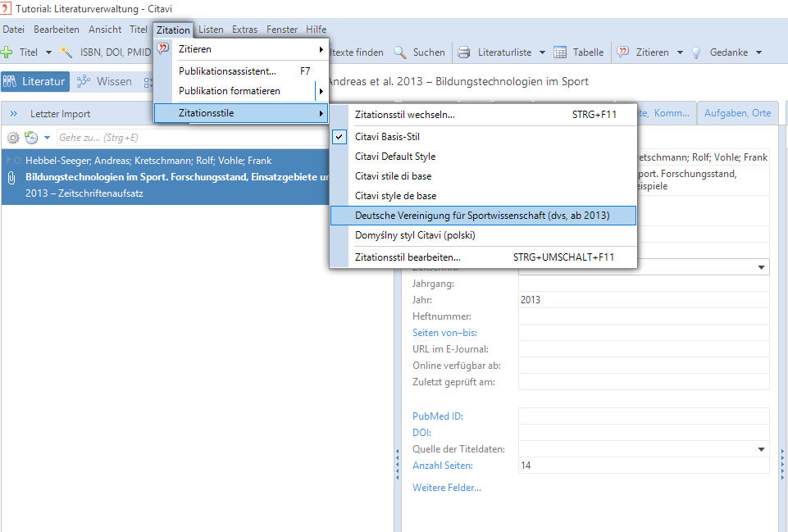
Task: Click the Jahrgang input field
Action: 644,284
